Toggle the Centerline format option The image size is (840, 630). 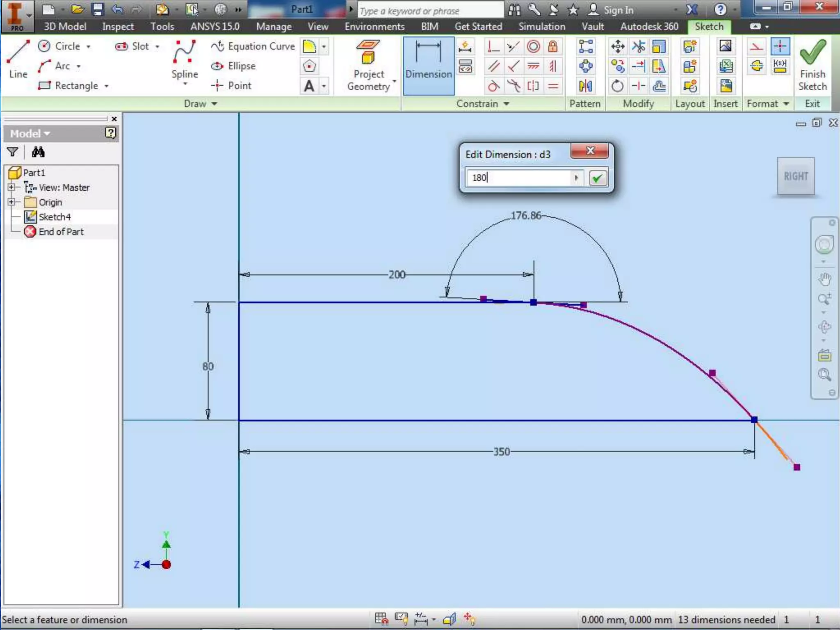757,66
